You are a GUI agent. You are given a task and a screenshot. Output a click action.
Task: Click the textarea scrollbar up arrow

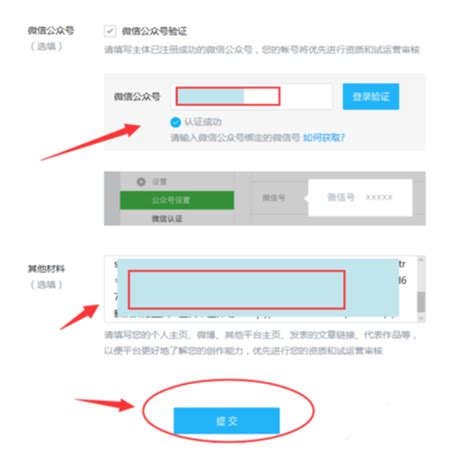pos(421,260)
